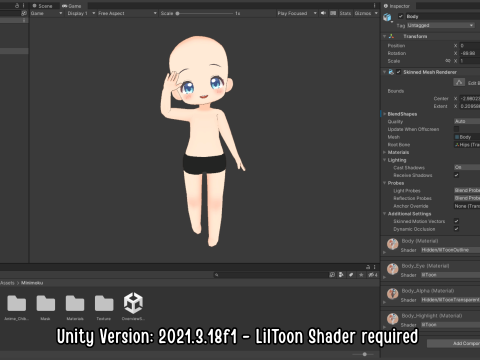Viewport: 480px width, 360px height.
Task: Click the Anchor Override None field
Action: coord(467,206)
